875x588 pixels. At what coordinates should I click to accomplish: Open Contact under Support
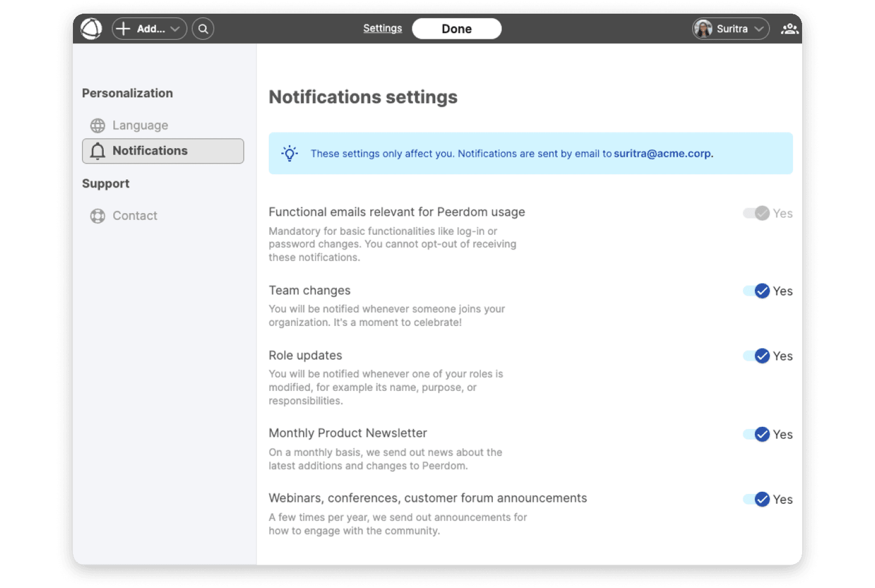(x=134, y=216)
